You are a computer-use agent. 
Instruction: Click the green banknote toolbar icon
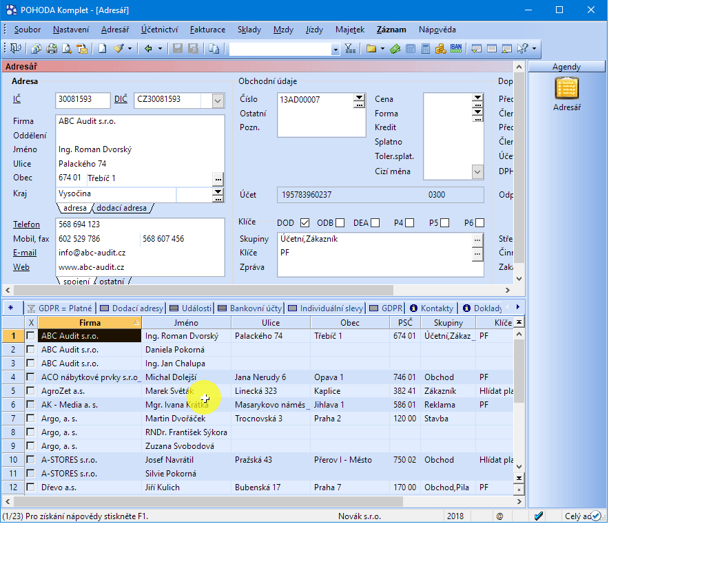(x=395, y=48)
